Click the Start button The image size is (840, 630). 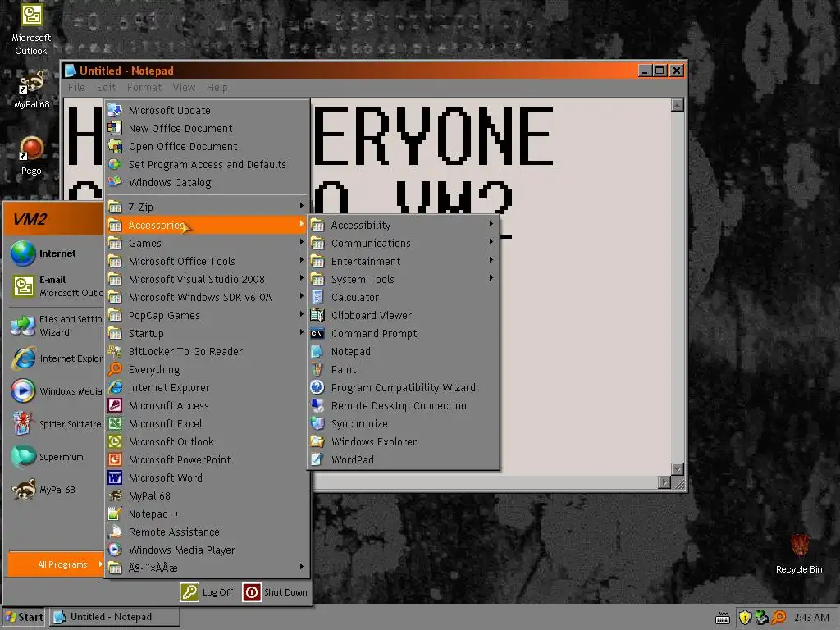[x=24, y=617]
